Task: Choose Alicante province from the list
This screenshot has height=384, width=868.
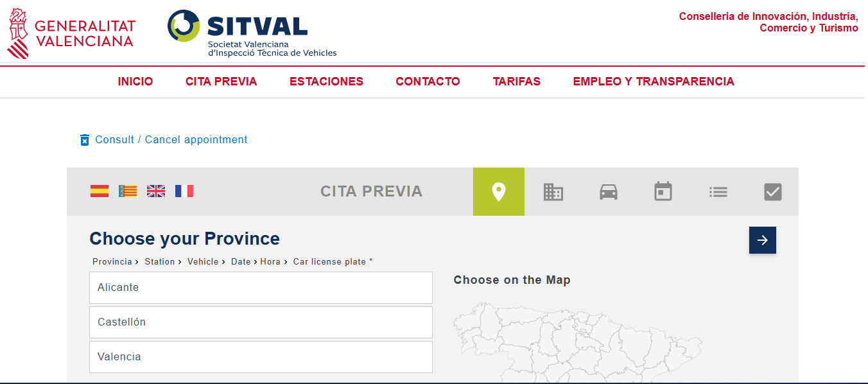Action: click(x=261, y=288)
